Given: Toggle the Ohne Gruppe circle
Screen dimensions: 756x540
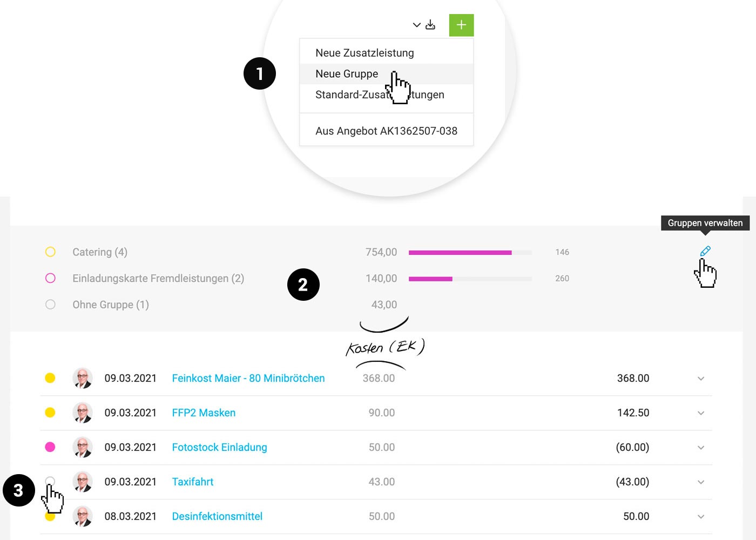Looking at the screenshot, I should coord(50,305).
